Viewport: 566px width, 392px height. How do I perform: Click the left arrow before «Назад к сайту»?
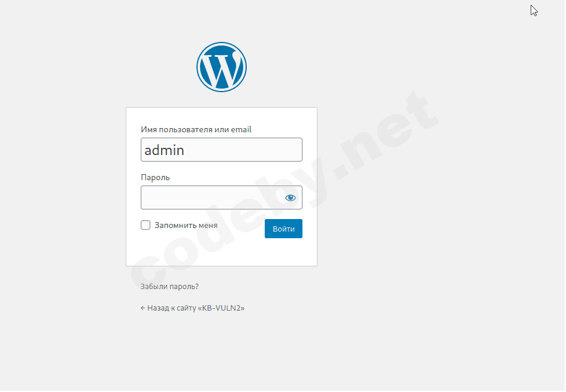(143, 308)
